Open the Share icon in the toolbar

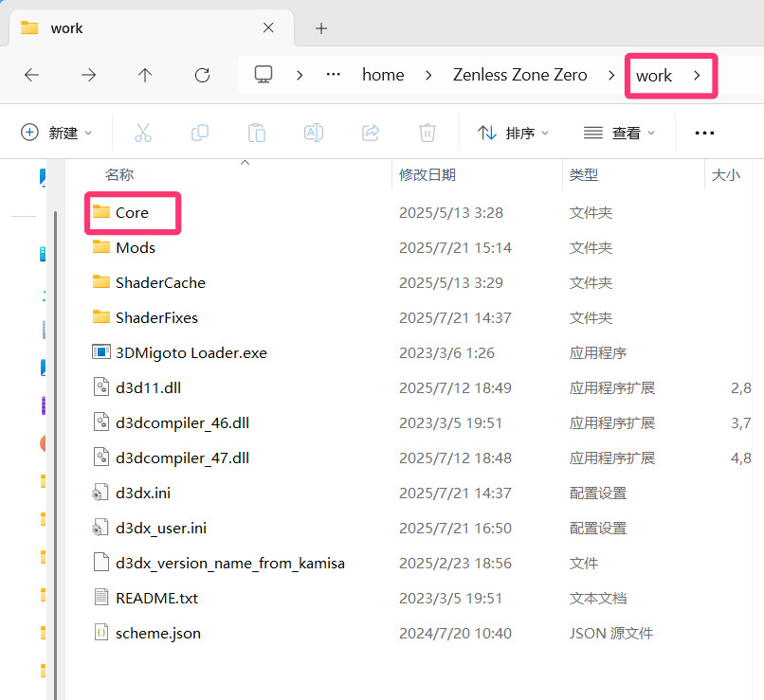coord(371,133)
